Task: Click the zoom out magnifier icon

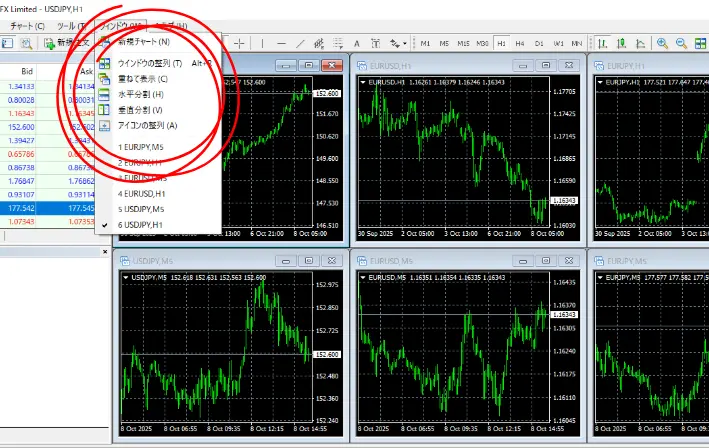Action: point(682,43)
